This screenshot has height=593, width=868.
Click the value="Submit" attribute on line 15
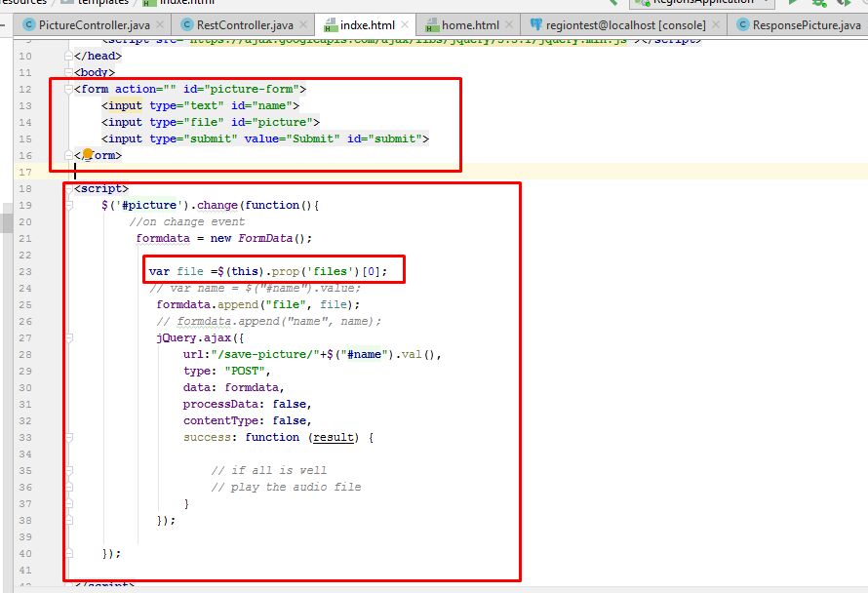tap(293, 138)
